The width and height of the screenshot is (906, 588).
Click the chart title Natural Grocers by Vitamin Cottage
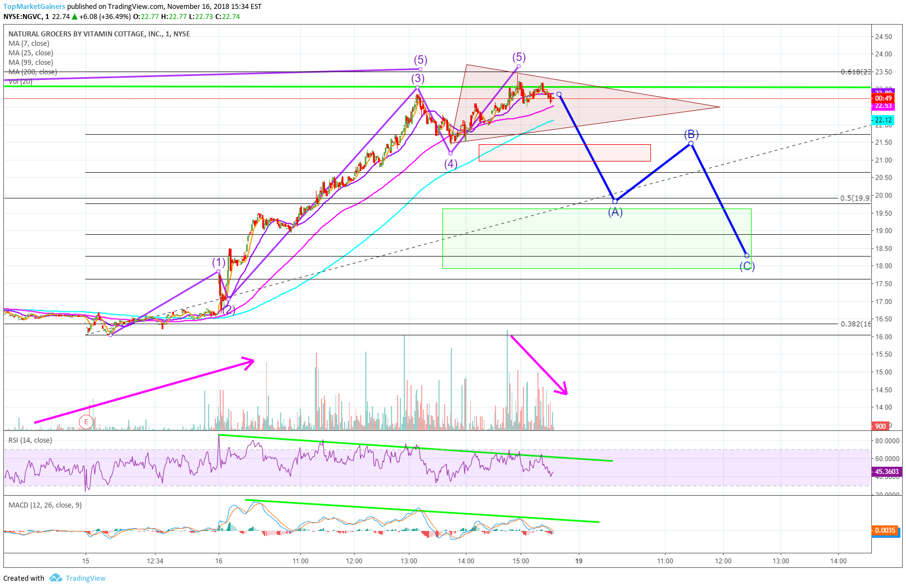(99, 34)
